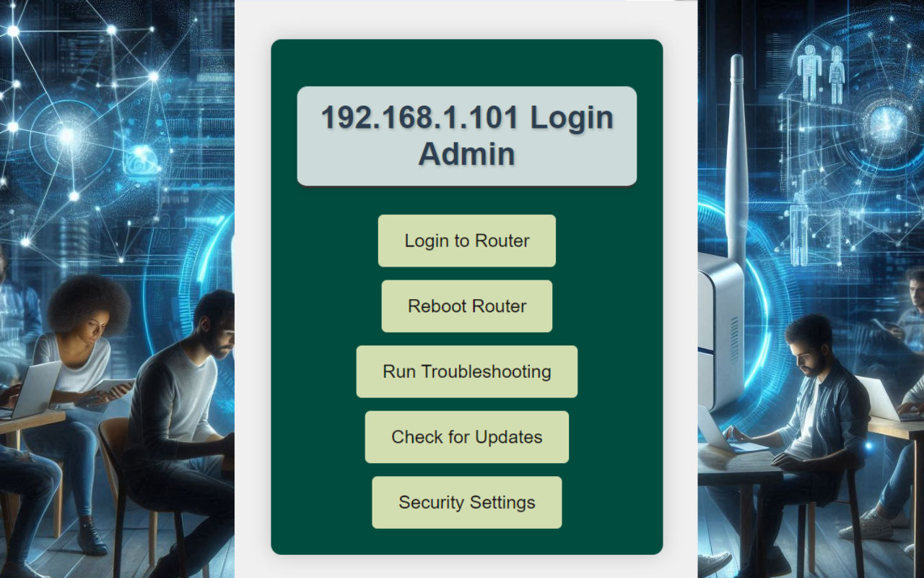
Task: Select the title bar showing the IP address
Action: (466, 135)
